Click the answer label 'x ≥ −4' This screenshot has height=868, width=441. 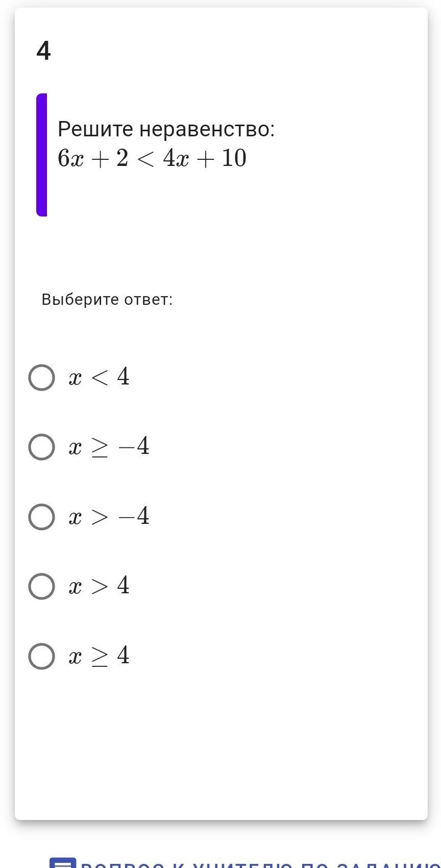pos(109,447)
